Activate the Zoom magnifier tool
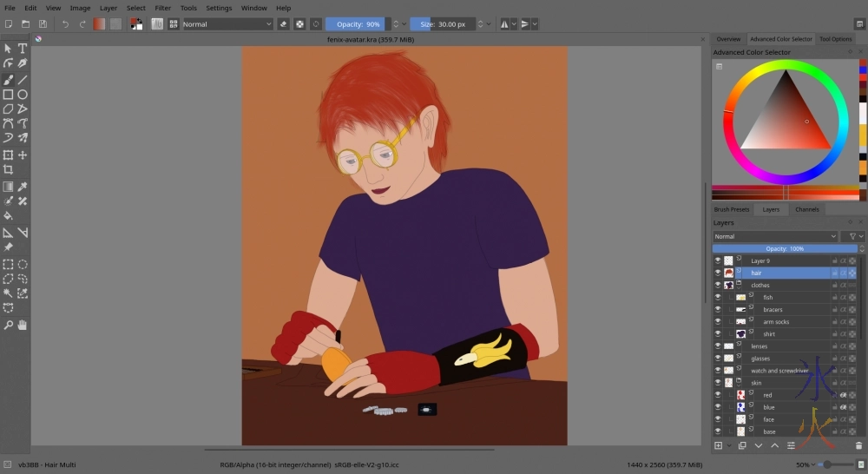 pyautogui.click(x=8, y=325)
